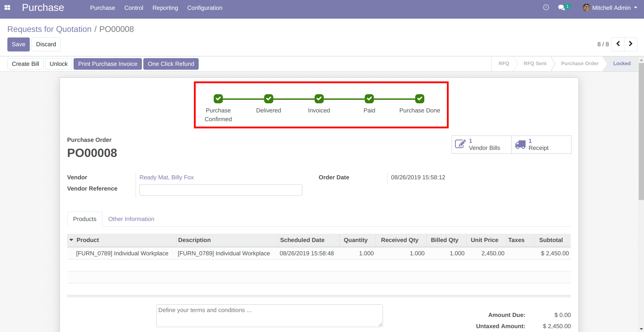Focus the Vendor Reference input field
644x332 pixels.
tap(221, 190)
